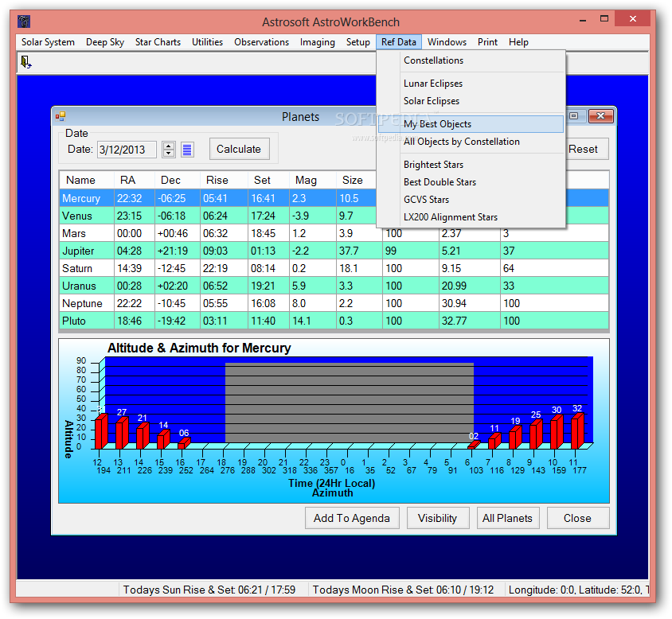Viewport: 672px width, 619px height.
Task: Open the Help menu
Action: [518, 42]
